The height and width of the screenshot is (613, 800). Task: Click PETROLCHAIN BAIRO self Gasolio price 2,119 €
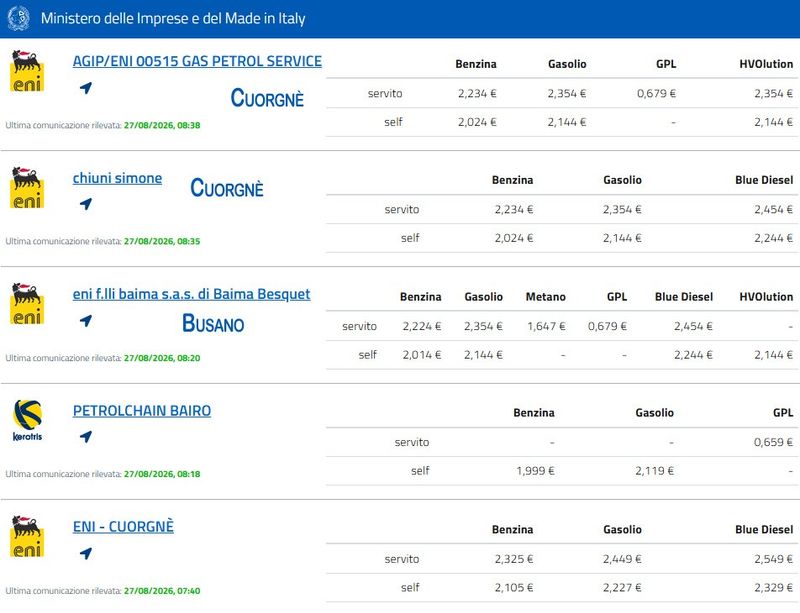tap(655, 471)
